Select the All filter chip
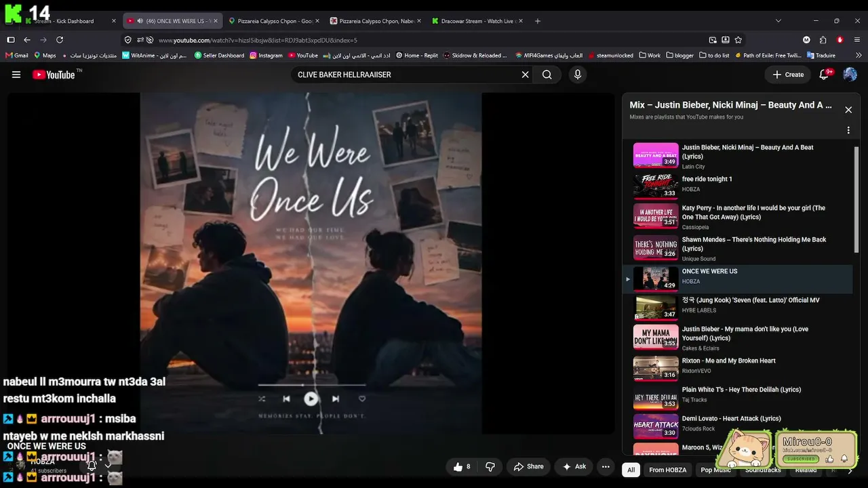The width and height of the screenshot is (868, 488). [x=631, y=470]
